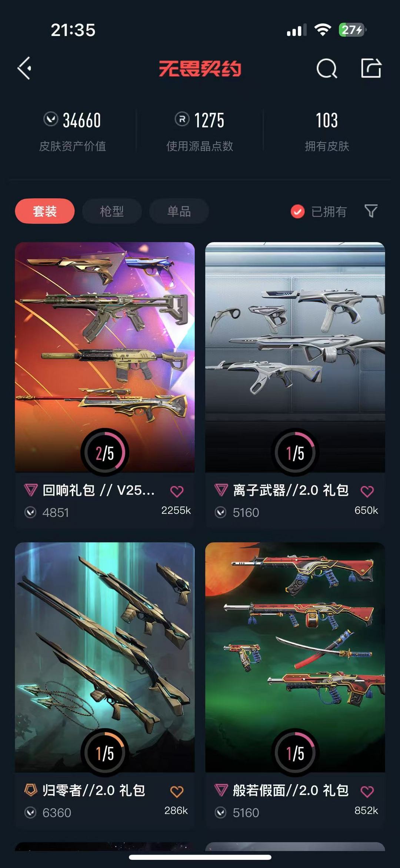Tap the 皮肤资产价值 34660 stat
This screenshot has height=868, width=400.
73,131
